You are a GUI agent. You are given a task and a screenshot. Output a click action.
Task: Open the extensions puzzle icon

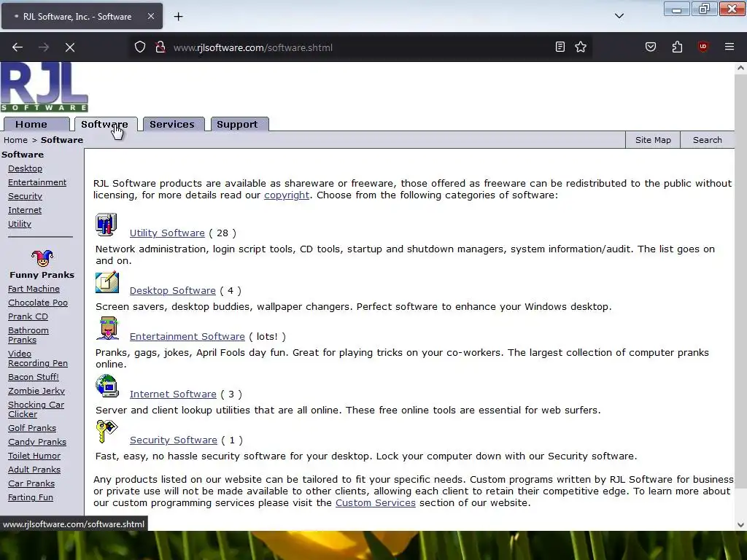(677, 47)
